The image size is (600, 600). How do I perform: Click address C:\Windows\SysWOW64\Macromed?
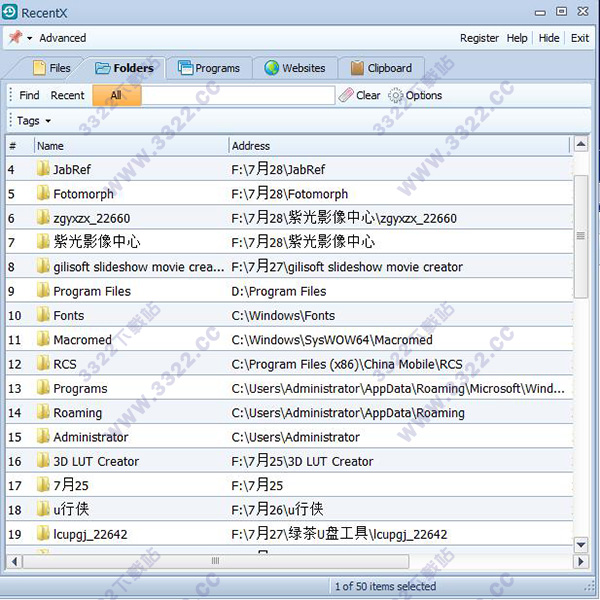pos(332,340)
